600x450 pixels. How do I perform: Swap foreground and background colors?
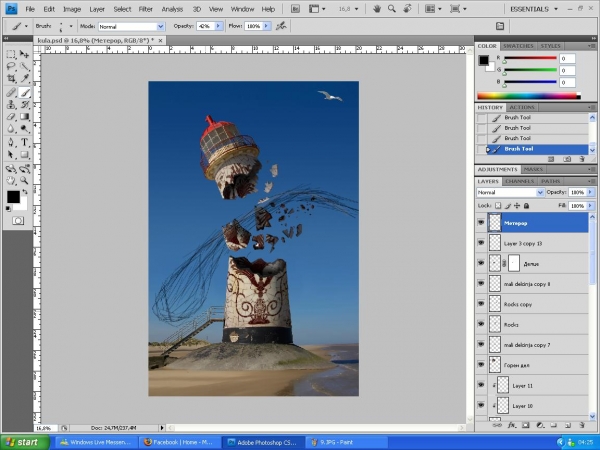coord(25,191)
